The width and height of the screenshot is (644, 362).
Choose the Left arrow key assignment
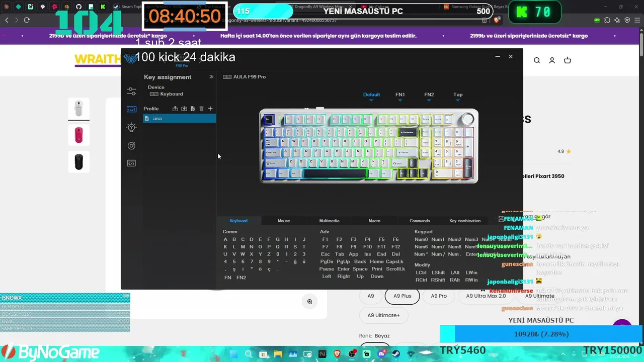click(x=327, y=277)
